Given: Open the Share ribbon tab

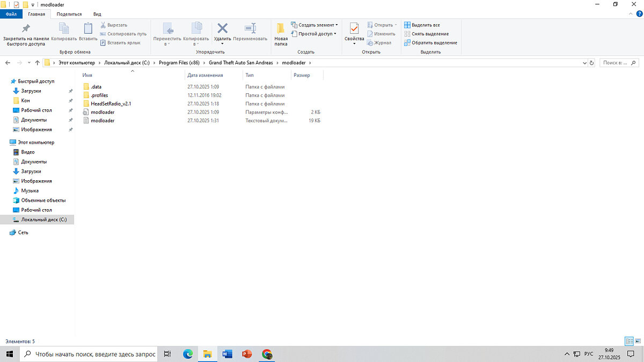Looking at the screenshot, I should [x=69, y=14].
